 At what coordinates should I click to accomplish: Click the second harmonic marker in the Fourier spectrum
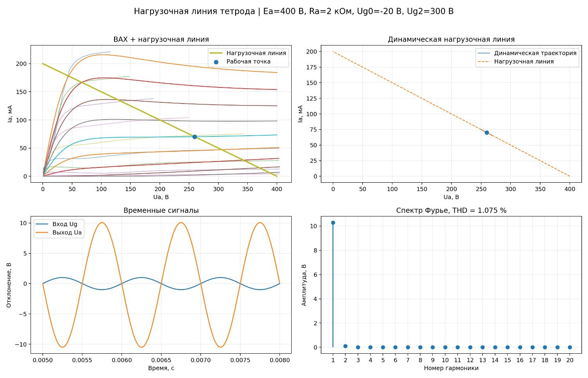tap(345, 346)
